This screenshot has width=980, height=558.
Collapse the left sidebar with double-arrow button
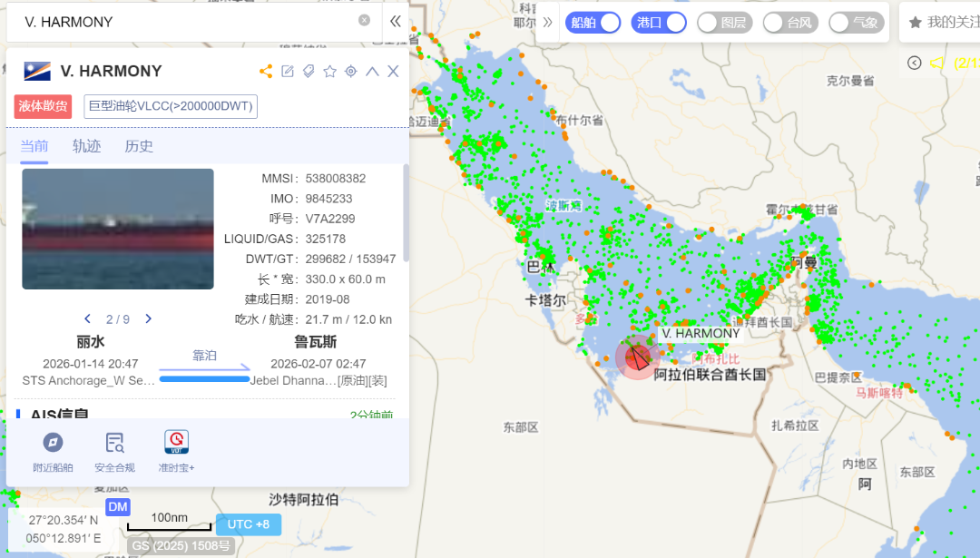[x=396, y=21]
